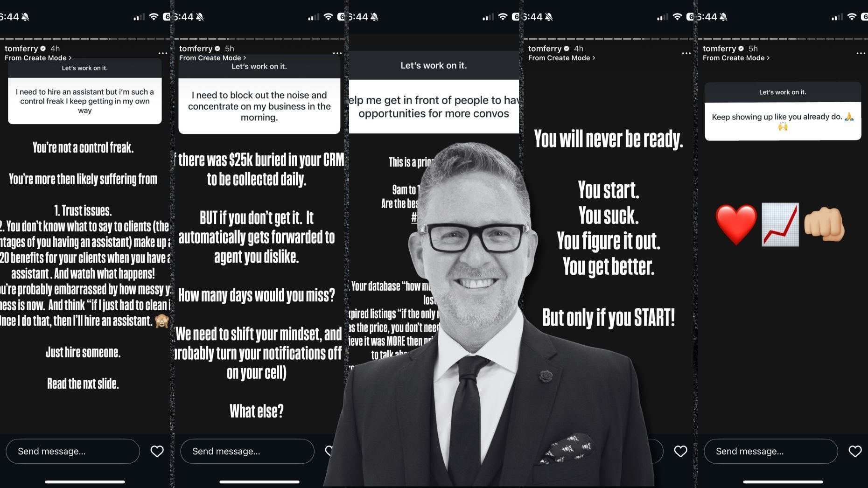
Task: Tap the story progress bar above the control freak story
Action: 85,38
